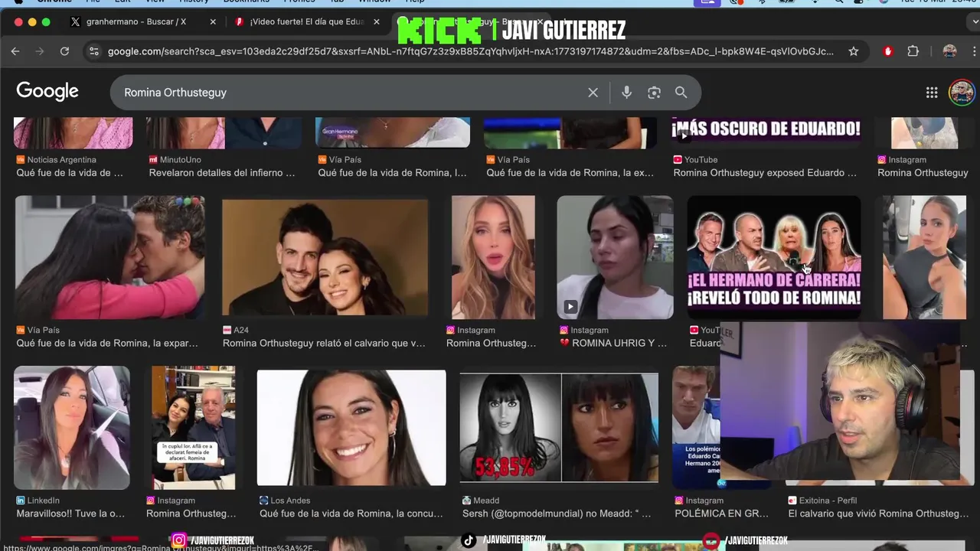Image resolution: width=980 pixels, height=551 pixels.
Task: Open the A24 smiling couple thumbnail
Action: pos(325,257)
